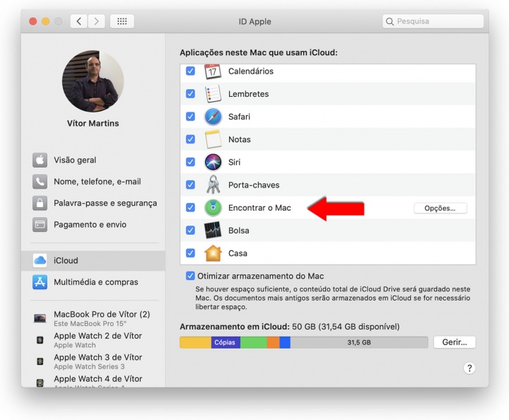This screenshot has height=420, width=509.
Task: Go back with the left chevron
Action: click(x=78, y=21)
